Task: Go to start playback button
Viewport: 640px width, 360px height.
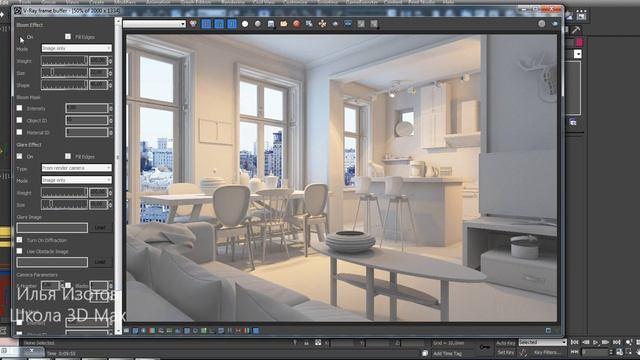Action: point(574,342)
